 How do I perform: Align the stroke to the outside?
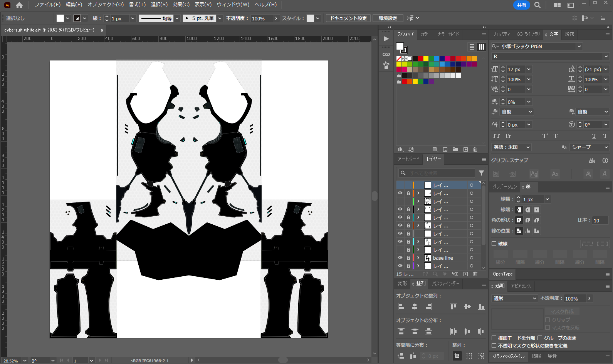pos(537,231)
